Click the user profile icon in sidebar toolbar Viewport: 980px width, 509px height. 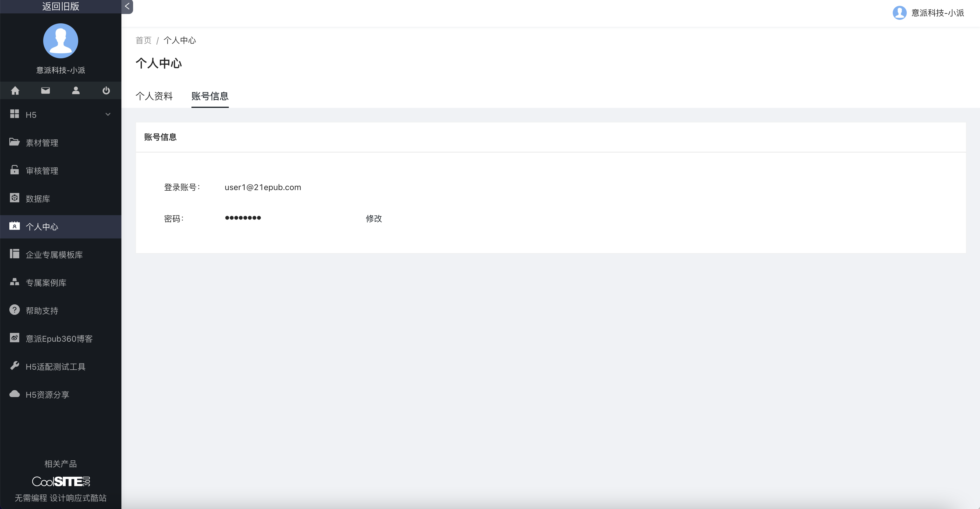click(x=76, y=90)
